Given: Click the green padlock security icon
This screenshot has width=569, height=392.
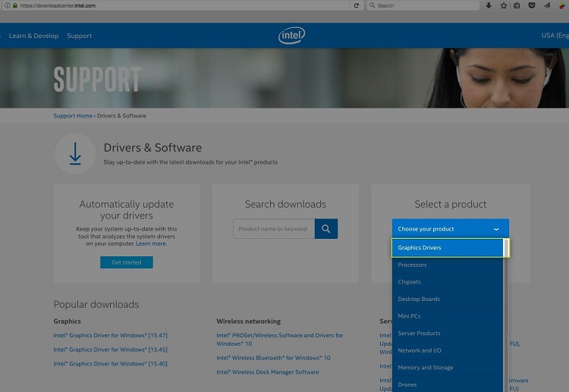Looking at the screenshot, I should coord(14,5).
